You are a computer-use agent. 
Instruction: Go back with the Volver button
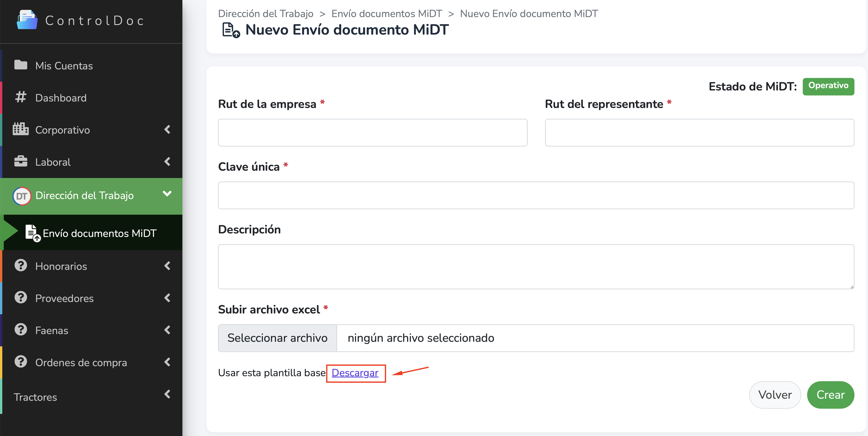pyautogui.click(x=775, y=395)
